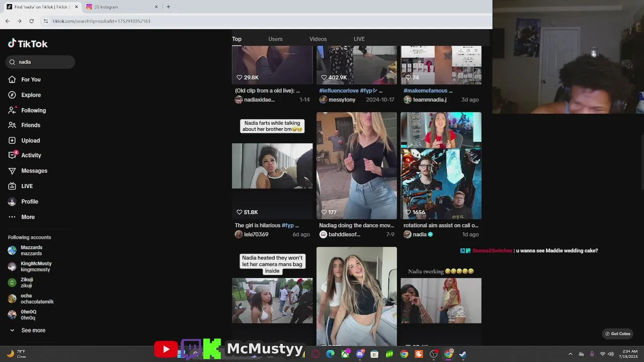This screenshot has width=644, height=362.
Task: Click the Wi-Fi icon in system tray
Action: click(x=602, y=354)
